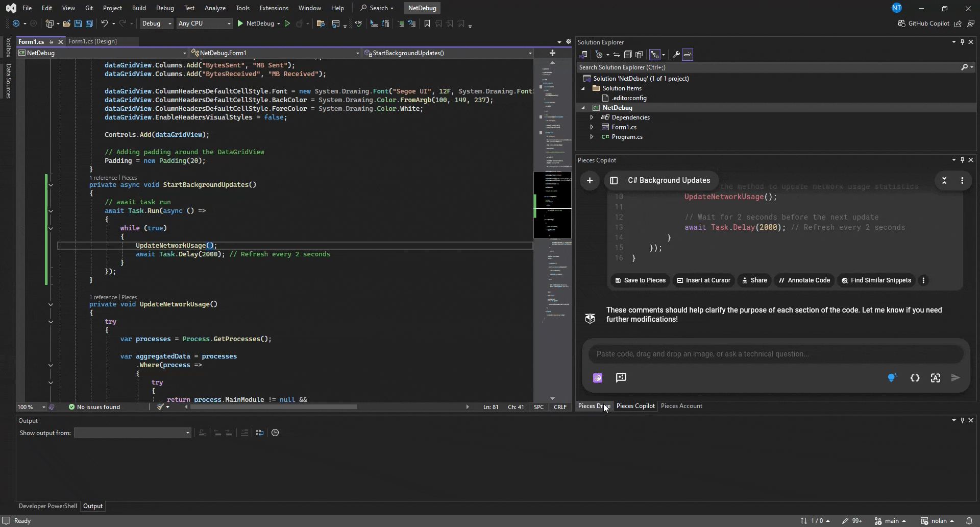
Task: Click the Save file toolbar icon
Action: pos(78,23)
